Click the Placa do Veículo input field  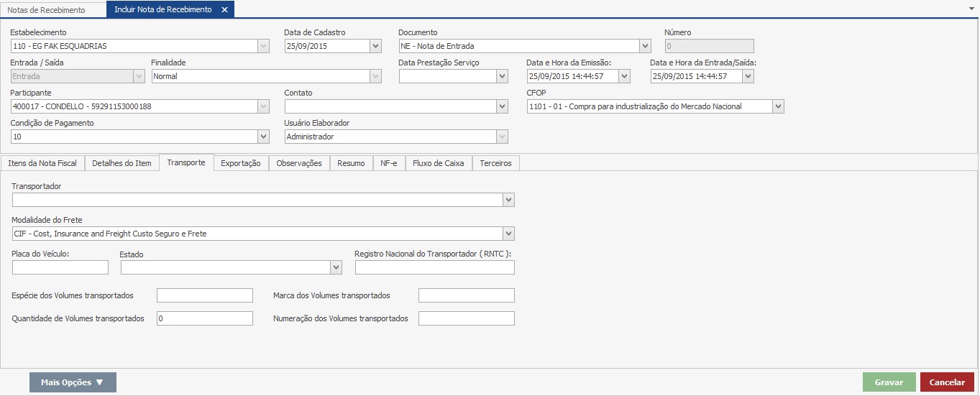(x=60, y=267)
